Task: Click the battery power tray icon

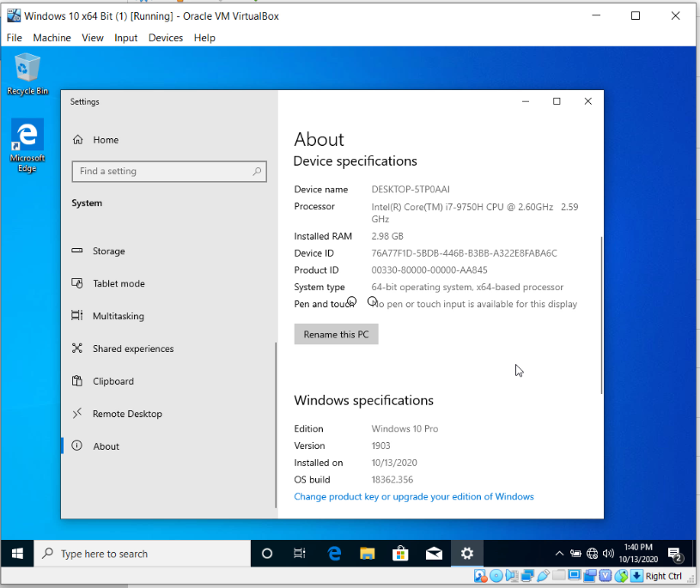Action: (x=576, y=554)
